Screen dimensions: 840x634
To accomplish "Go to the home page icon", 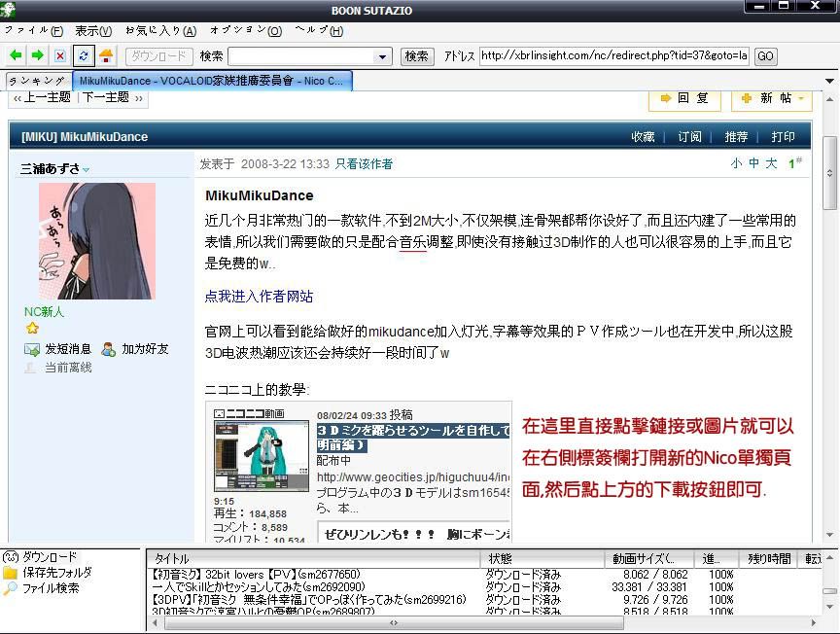I will point(106,55).
